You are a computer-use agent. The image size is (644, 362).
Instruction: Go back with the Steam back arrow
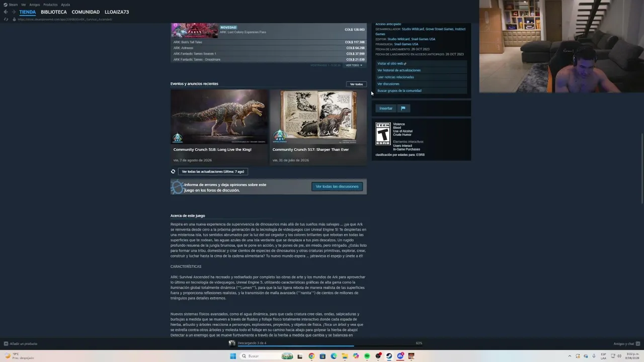coord(6,12)
